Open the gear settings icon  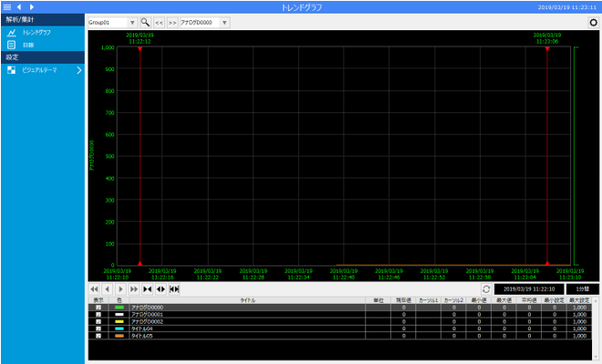[x=593, y=22]
